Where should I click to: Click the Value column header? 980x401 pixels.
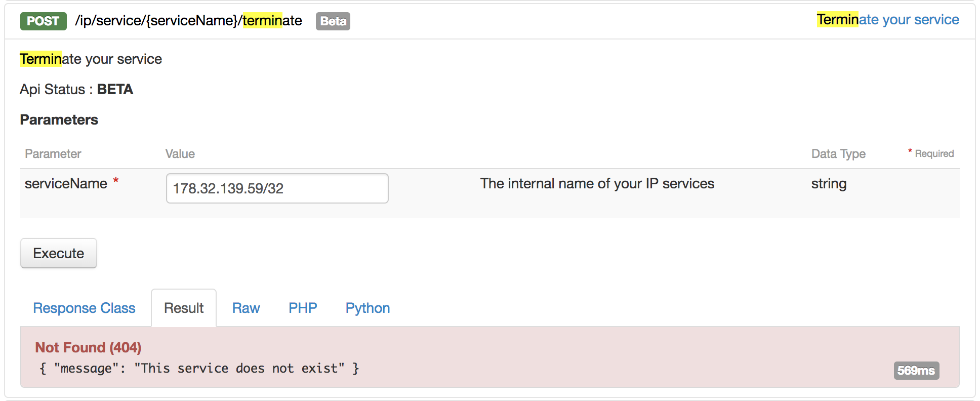(180, 154)
